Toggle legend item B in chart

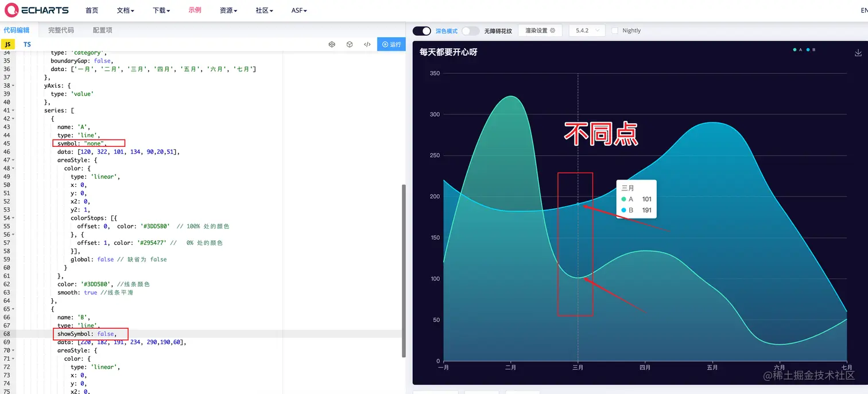811,50
